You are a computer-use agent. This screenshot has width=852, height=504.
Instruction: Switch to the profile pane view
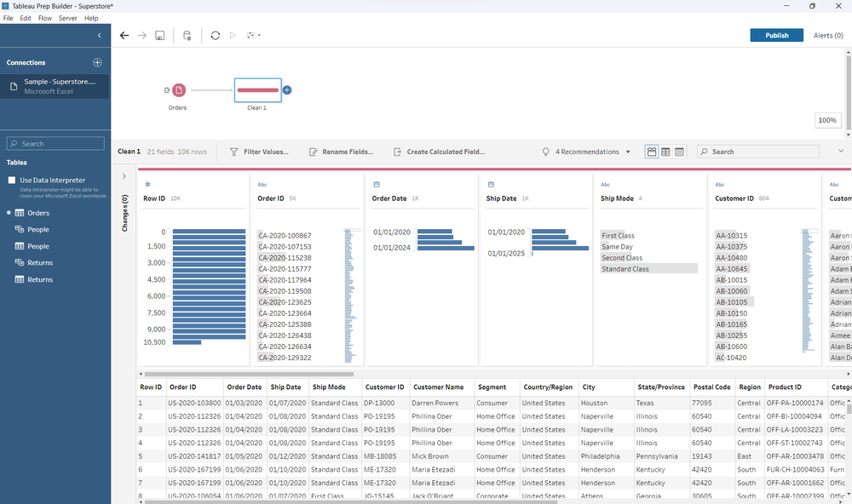[x=652, y=152]
